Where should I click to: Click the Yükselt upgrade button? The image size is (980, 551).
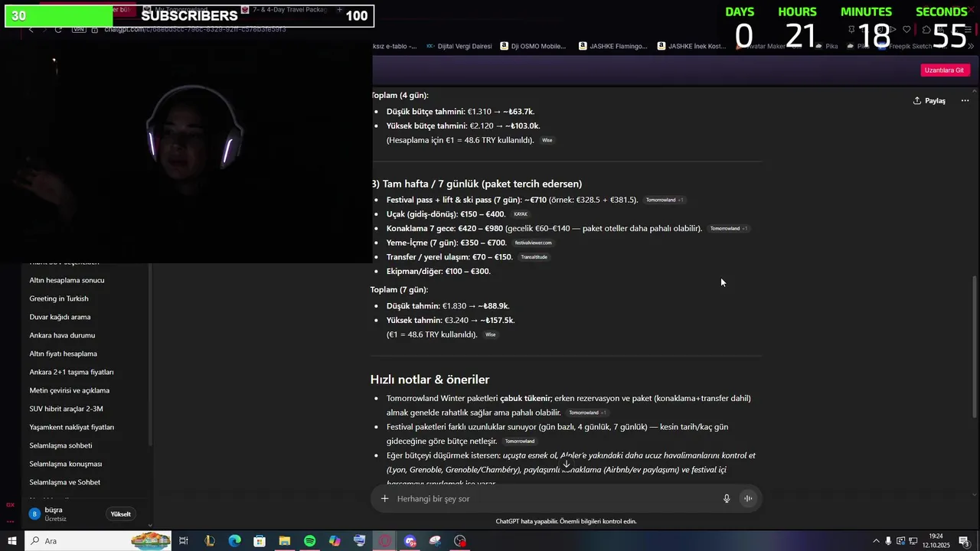tap(121, 514)
